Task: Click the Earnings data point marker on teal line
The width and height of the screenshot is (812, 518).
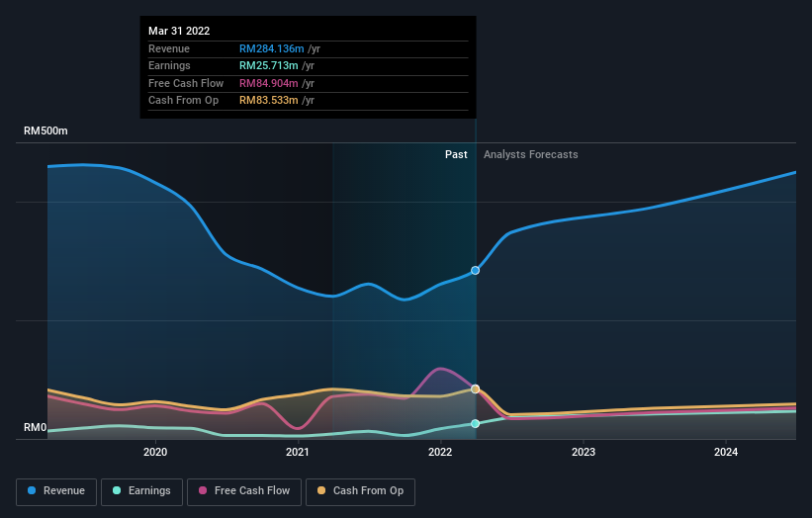Action: 475,423
